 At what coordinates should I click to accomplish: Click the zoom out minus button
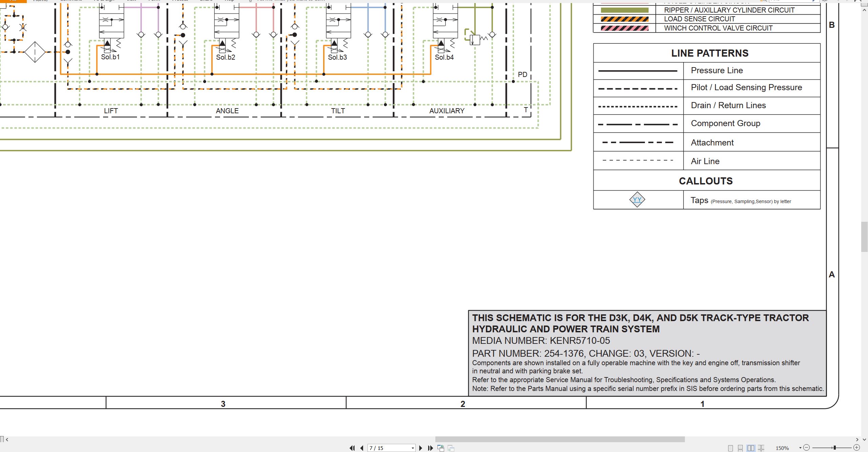(807, 448)
